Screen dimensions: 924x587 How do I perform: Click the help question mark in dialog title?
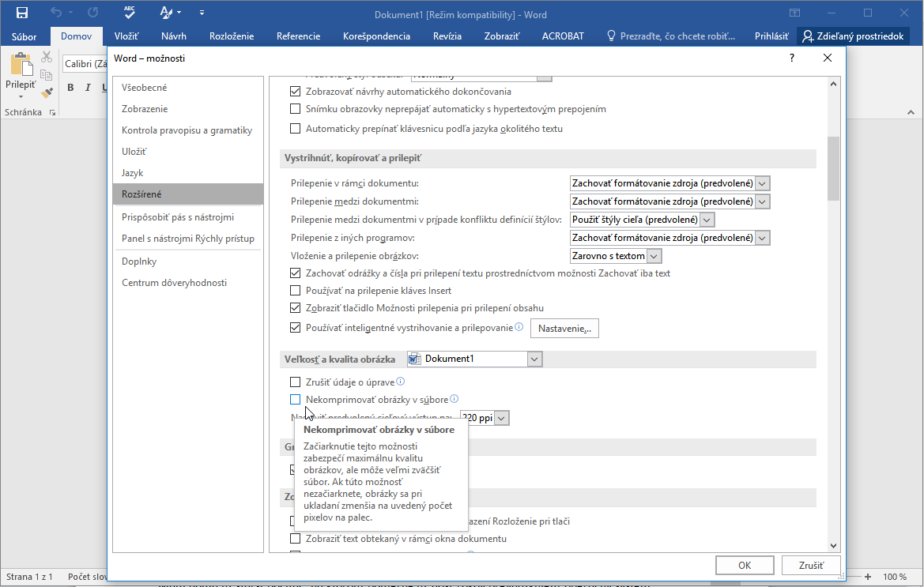point(792,58)
